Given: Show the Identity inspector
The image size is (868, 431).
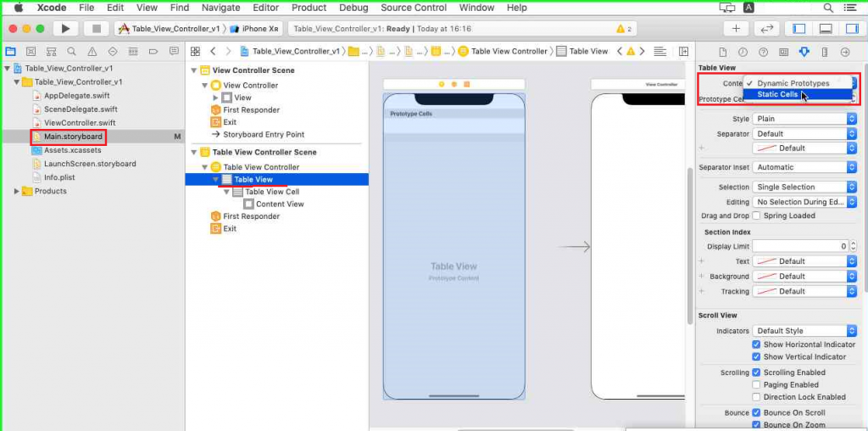Looking at the screenshot, I should 784,52.
